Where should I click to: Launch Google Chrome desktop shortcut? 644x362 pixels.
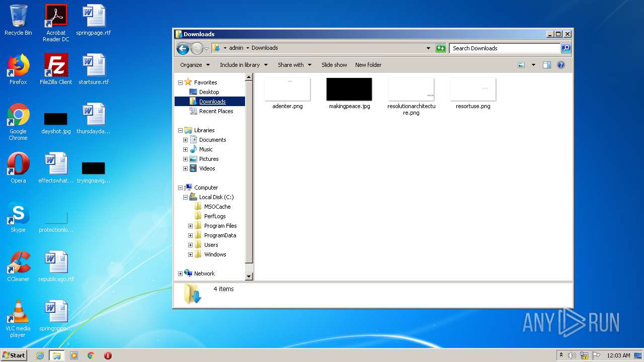pos(18,122)
